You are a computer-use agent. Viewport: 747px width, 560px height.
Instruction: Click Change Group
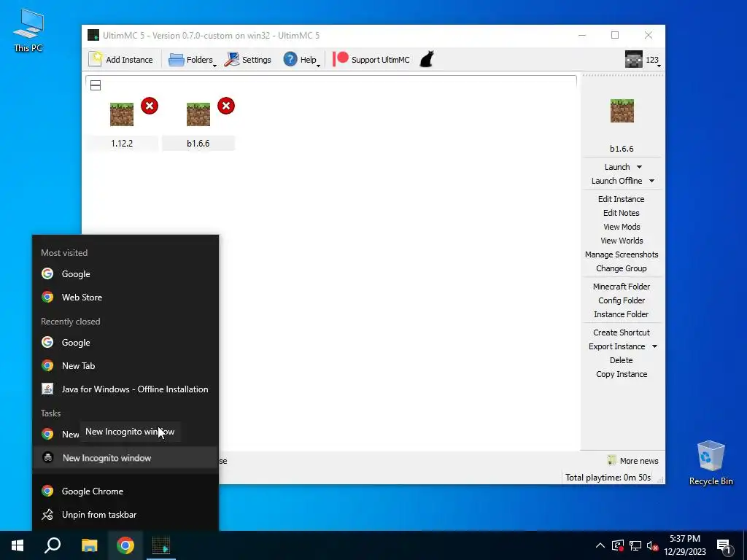coord(622,268)
